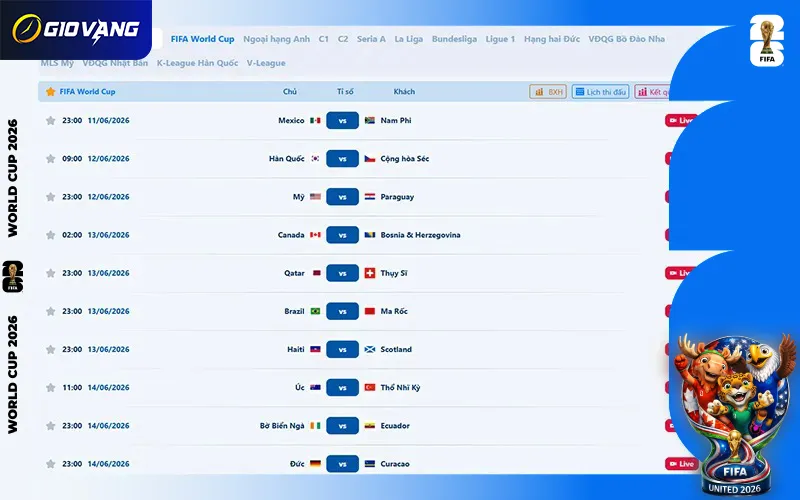The image size is (800, 500).
Task: Click the Ma Rốc flag icon
Action: (370, 311)
